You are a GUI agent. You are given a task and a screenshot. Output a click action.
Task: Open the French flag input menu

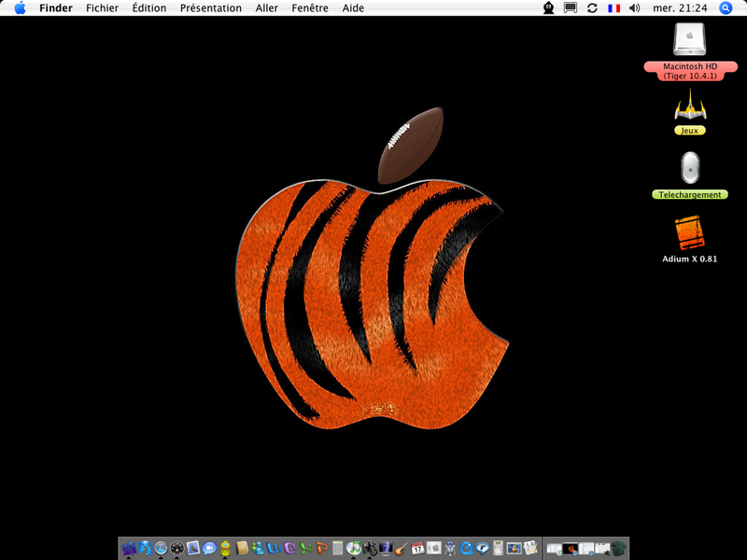tap(614, 8)
